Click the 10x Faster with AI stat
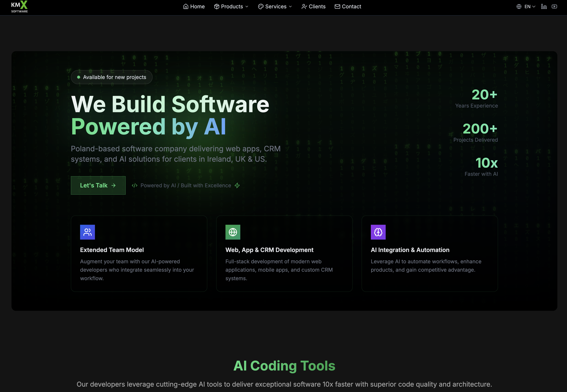This screenshot has width=567, height=392. click(x=481, y=167)
